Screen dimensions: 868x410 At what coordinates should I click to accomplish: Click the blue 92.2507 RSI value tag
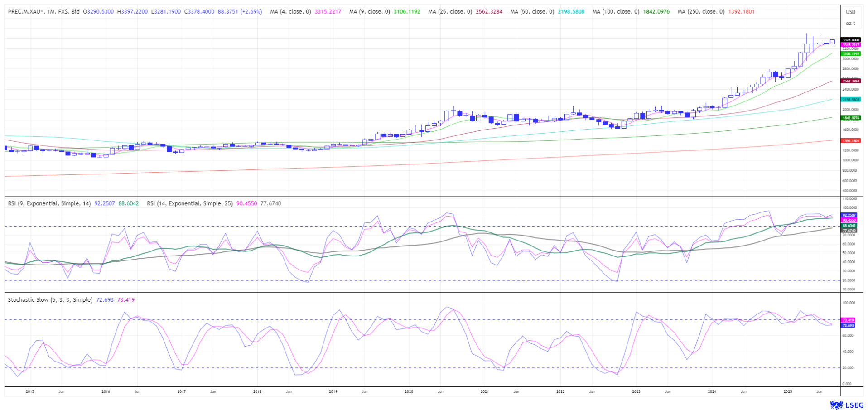[849, 215]
